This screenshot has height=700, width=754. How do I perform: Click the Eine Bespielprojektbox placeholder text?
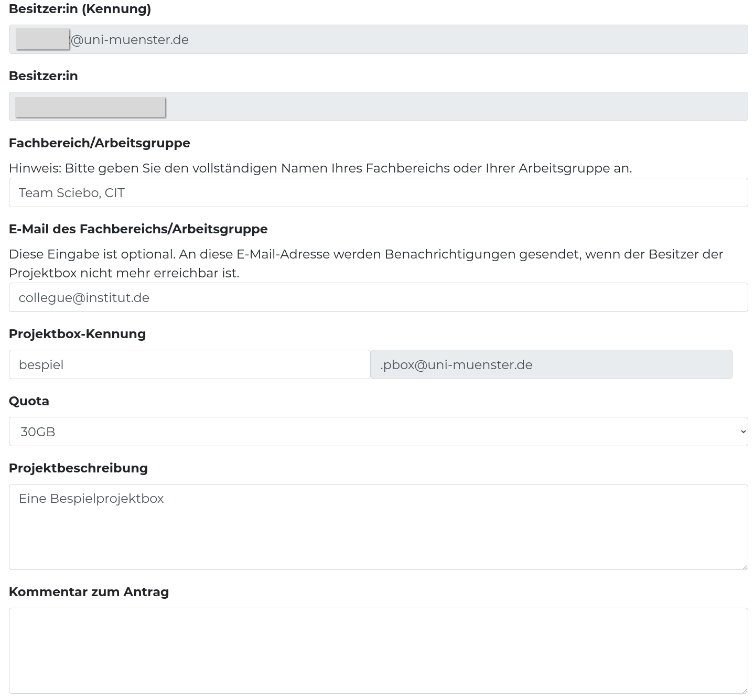(91, 498)
